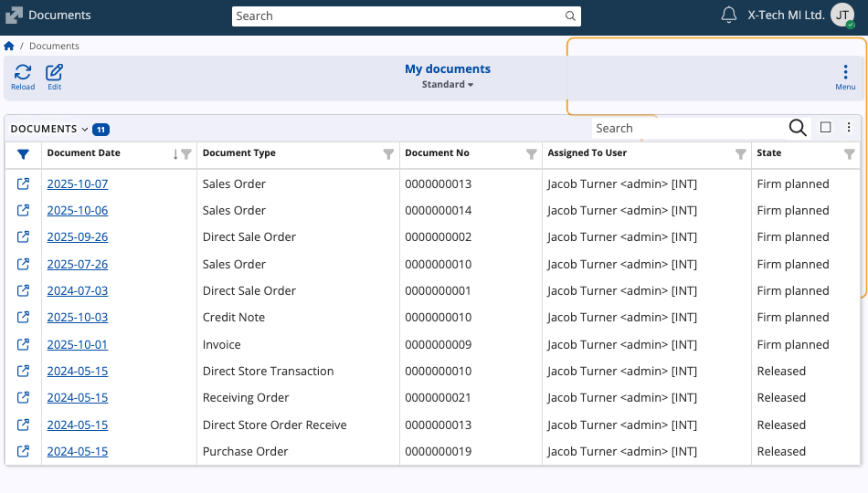The width and height of the screenshot is (868, 493).
Task: Expand the Standard view dropdown
Action: tap(448, 85)
